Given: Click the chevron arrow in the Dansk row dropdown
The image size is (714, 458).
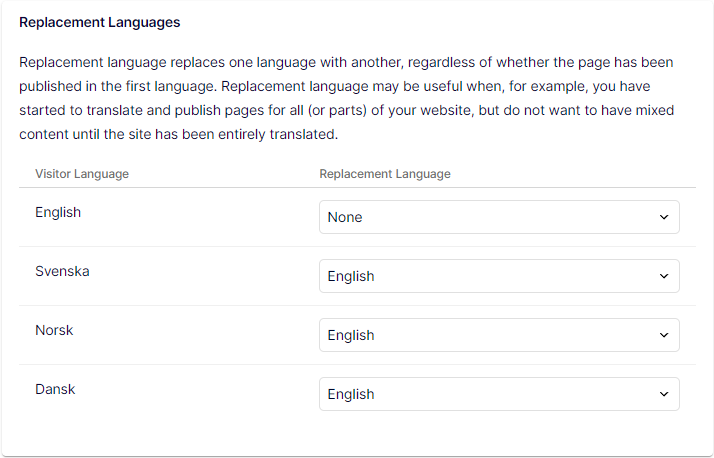Looking at the screenshot, I should [x=664, y=394].
